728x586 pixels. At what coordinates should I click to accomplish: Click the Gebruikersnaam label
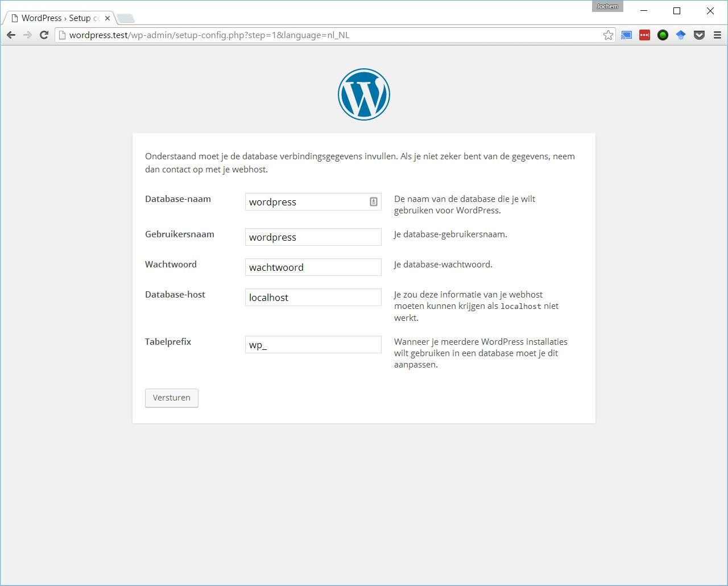click(180, 234)
